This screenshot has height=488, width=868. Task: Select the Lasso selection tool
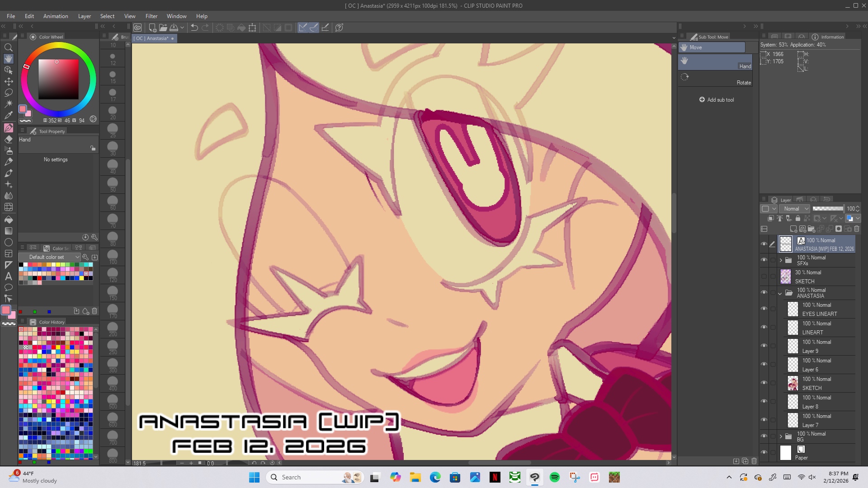point(9,93)
